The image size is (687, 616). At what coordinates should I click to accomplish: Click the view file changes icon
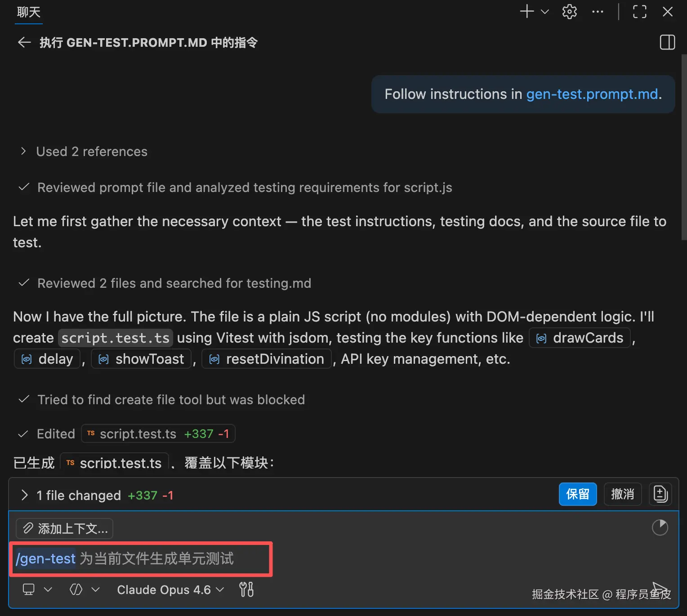coord(660,494)
